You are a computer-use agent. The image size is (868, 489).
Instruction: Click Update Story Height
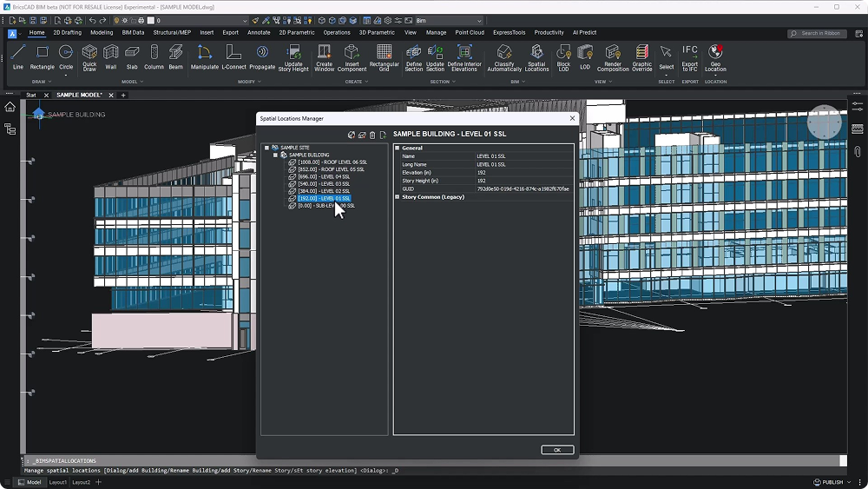293,58
